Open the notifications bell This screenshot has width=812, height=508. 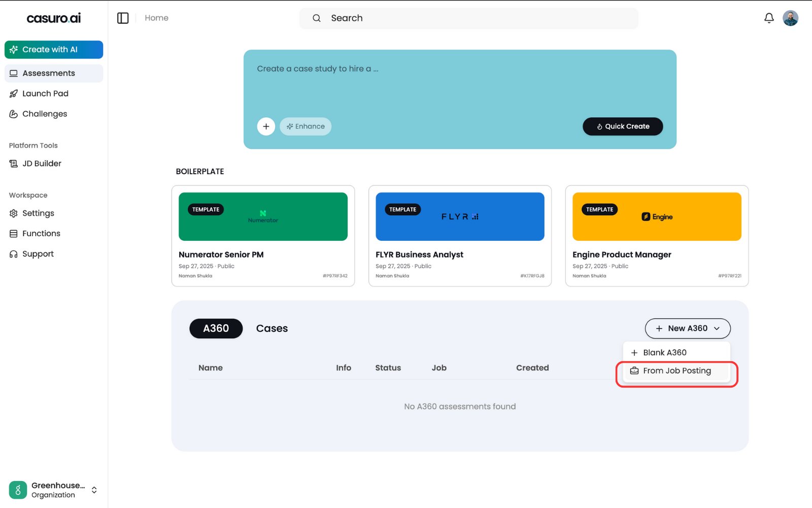(x=769, y=18)
